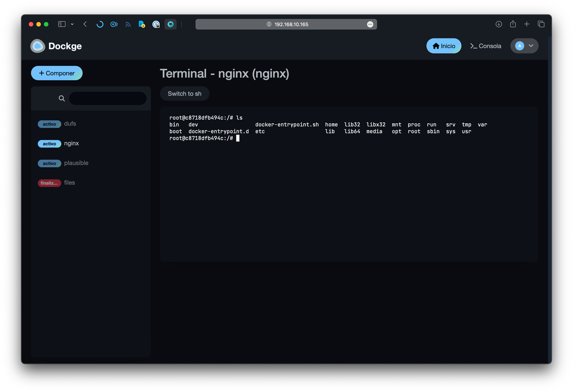
Task: Open the page options ellipsis in address bar
Action: [370, 24]
